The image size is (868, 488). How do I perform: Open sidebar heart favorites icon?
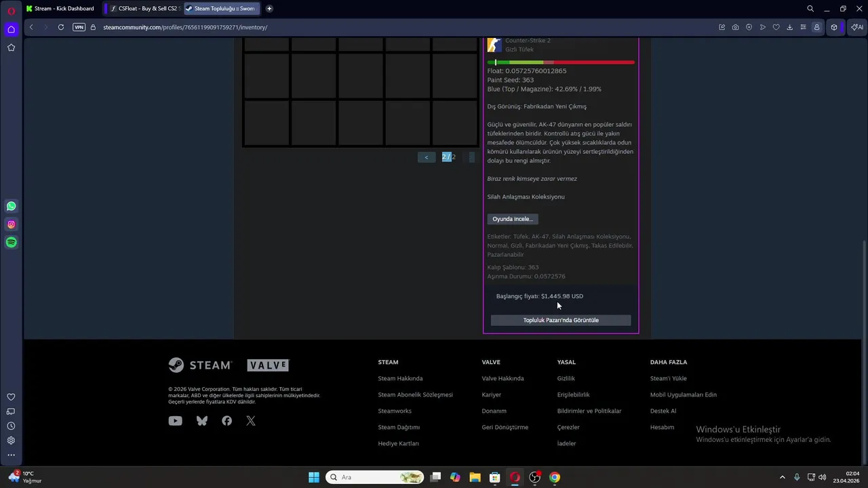pos(11,397)
